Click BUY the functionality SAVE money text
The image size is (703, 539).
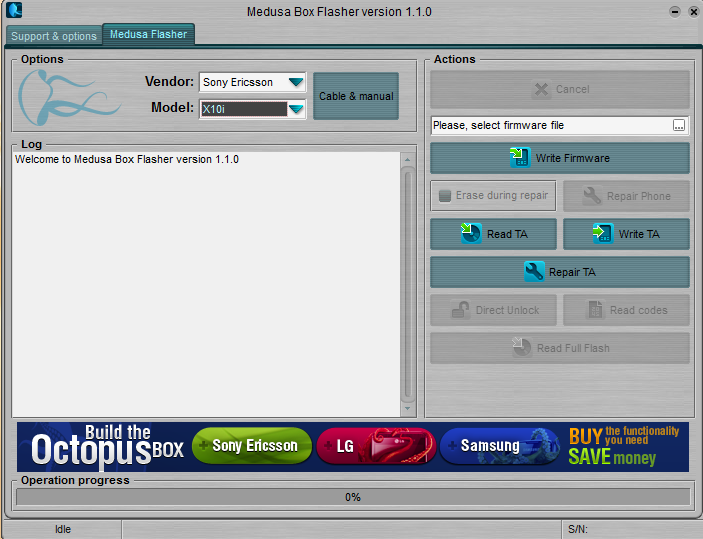(624, 446)
